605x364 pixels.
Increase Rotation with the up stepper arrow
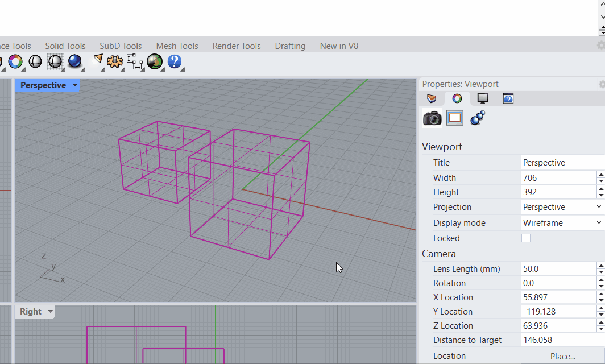coord(601,280)
